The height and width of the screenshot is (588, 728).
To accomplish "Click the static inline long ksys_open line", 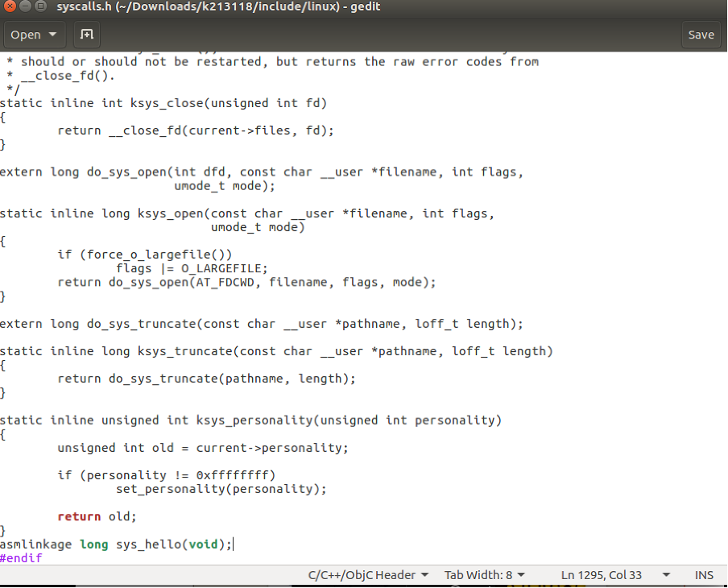I will tap(247, 213).
